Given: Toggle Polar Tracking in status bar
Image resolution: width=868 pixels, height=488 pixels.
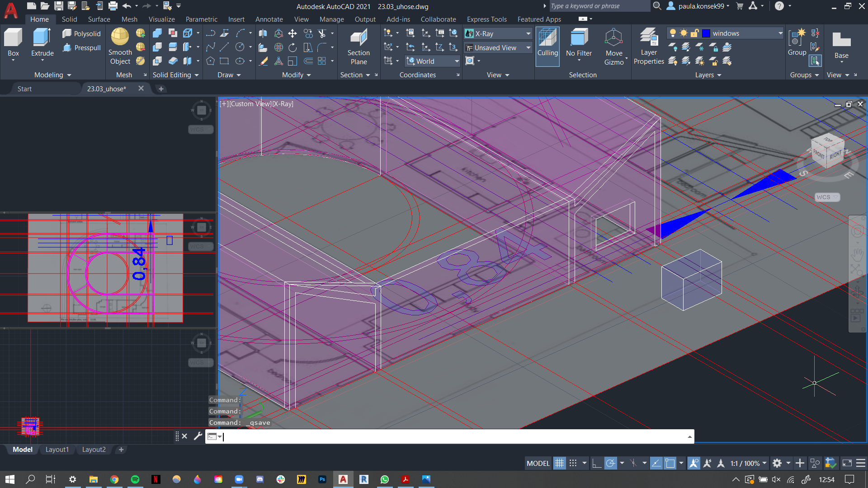Looking at the screenshot, I should (x=610, y=463).
